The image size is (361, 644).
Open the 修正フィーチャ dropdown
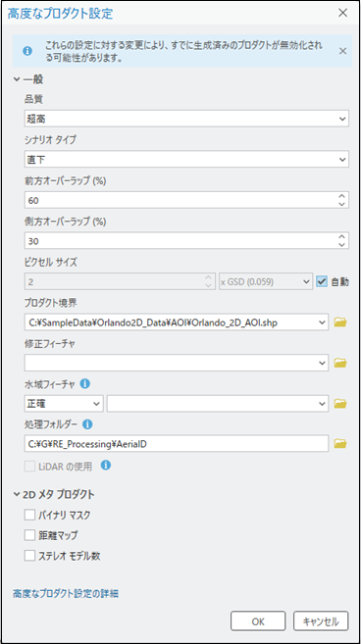177,363
